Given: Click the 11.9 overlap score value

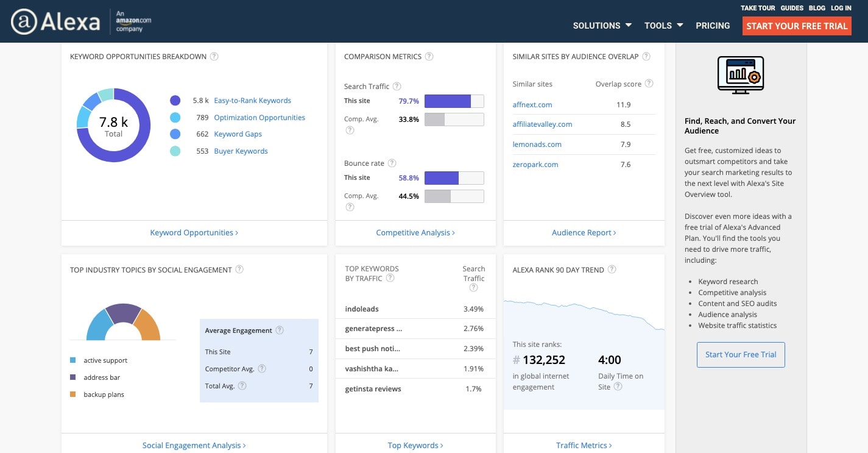Looking at the screenshot, I should click(x=623, y=105).
